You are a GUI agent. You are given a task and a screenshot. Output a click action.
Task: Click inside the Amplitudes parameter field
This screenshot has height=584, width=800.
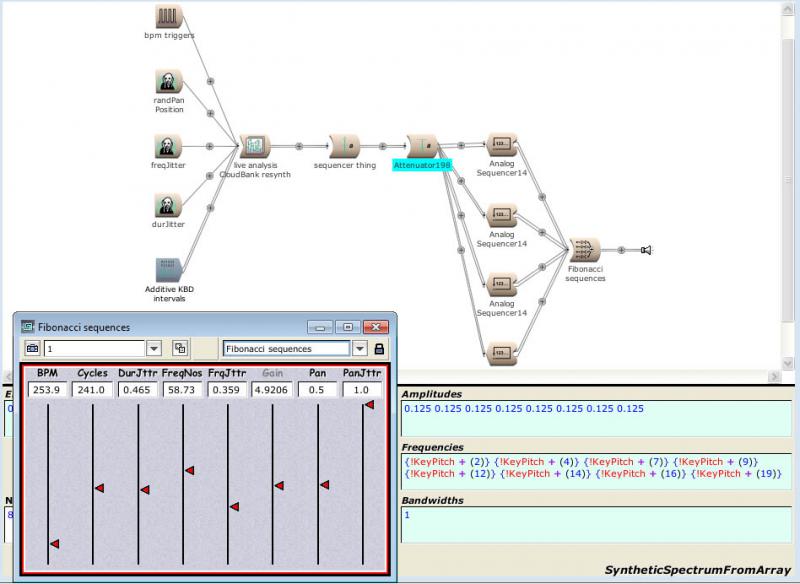596,418
